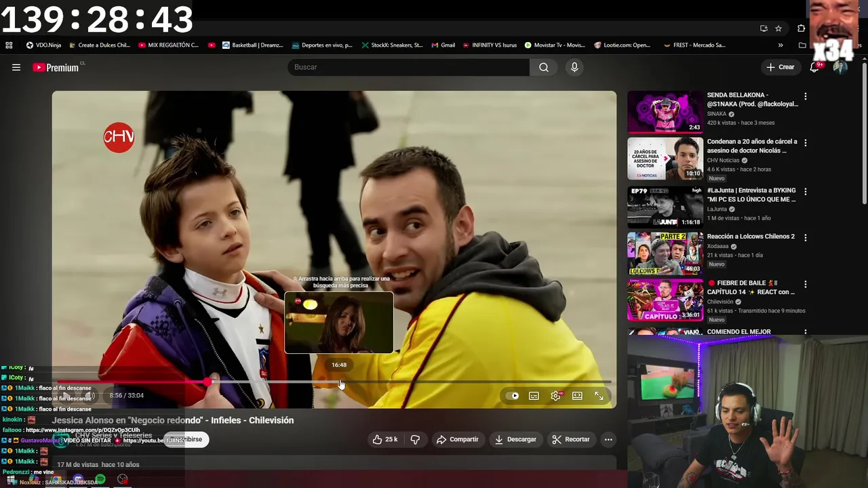Viewport: 868px width, 488px height.
Task: Open SENDA BELLAKONA video thumbnail
Action: [665, 112]
